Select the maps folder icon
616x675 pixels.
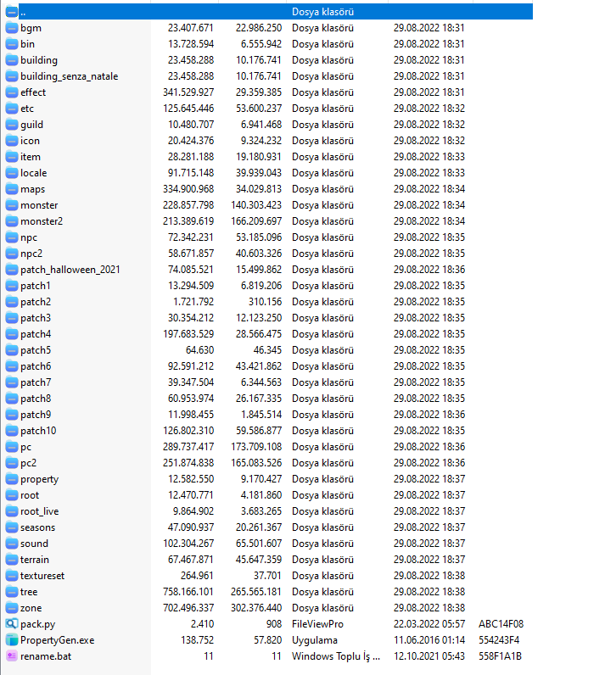[12, 189]
